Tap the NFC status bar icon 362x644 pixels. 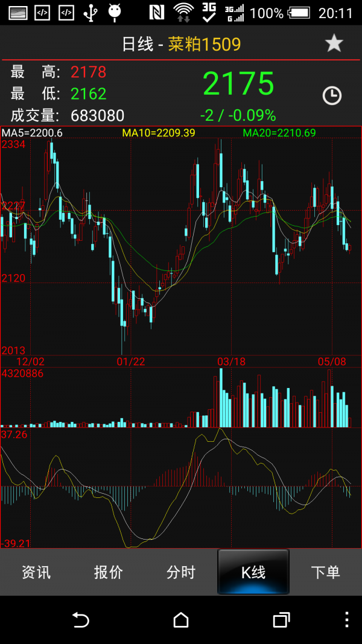[157, 13]
